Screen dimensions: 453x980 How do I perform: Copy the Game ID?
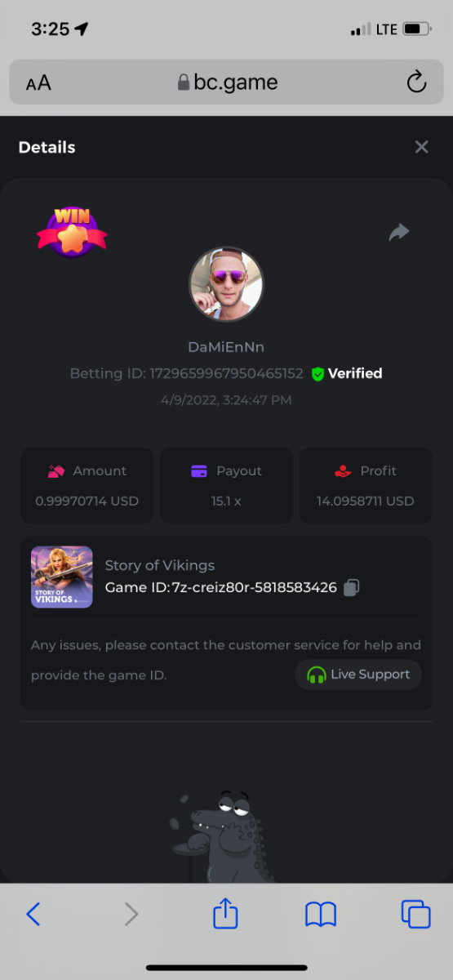tap(351, 587)
